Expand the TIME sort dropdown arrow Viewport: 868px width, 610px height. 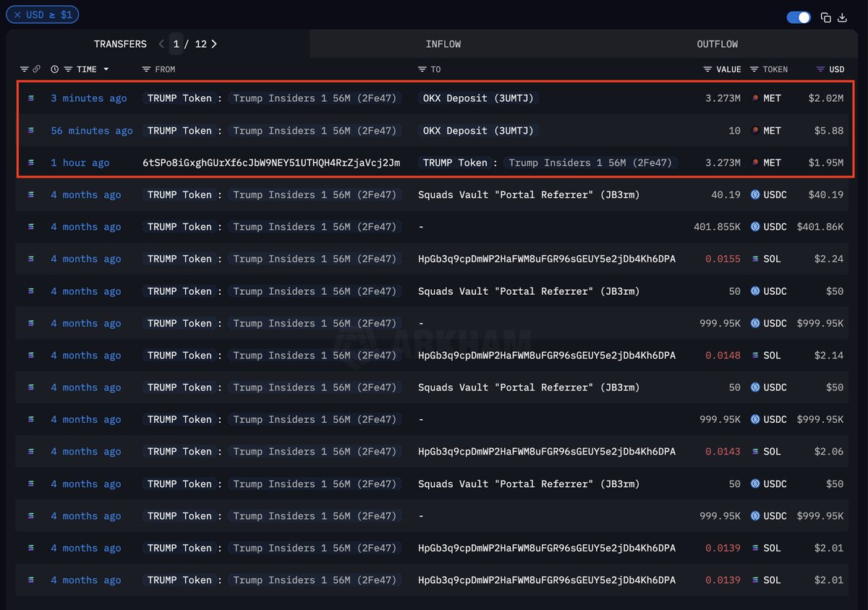[106, 69]
